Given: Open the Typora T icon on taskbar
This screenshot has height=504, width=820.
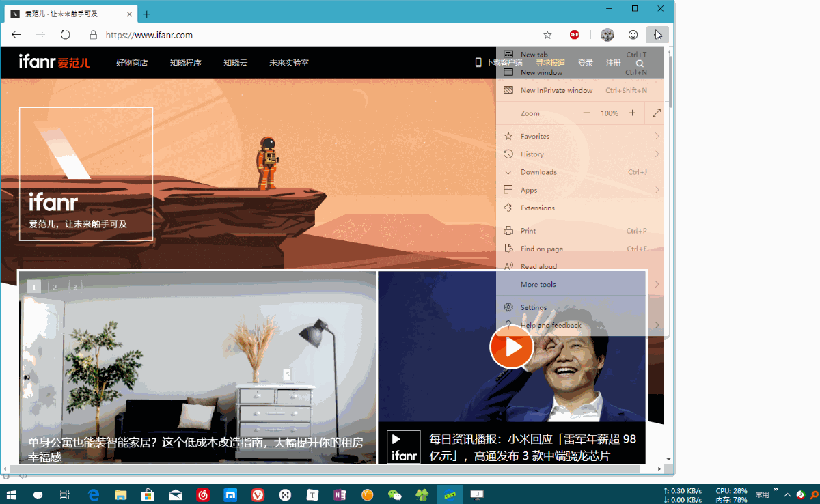Looking at the screenshot, I should tap(312, 494).
